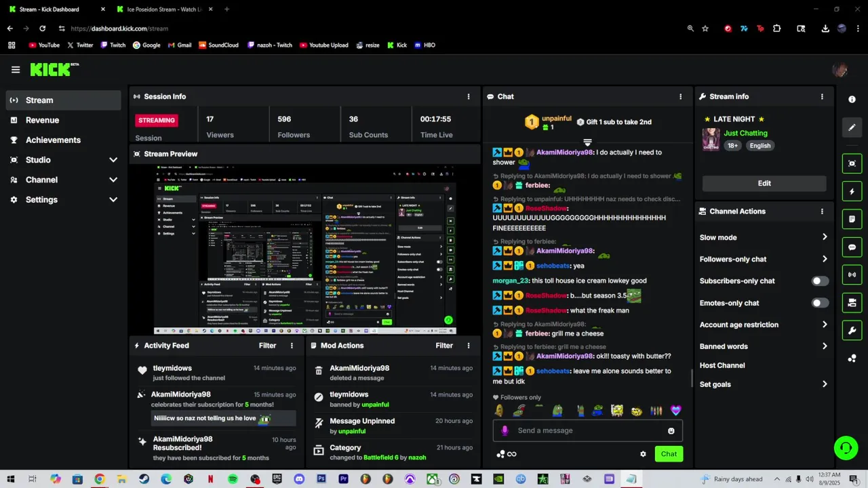Click unpainful link in tleymidows ban entry
Viewport: 868px width, 488px height.
(375, 405)
